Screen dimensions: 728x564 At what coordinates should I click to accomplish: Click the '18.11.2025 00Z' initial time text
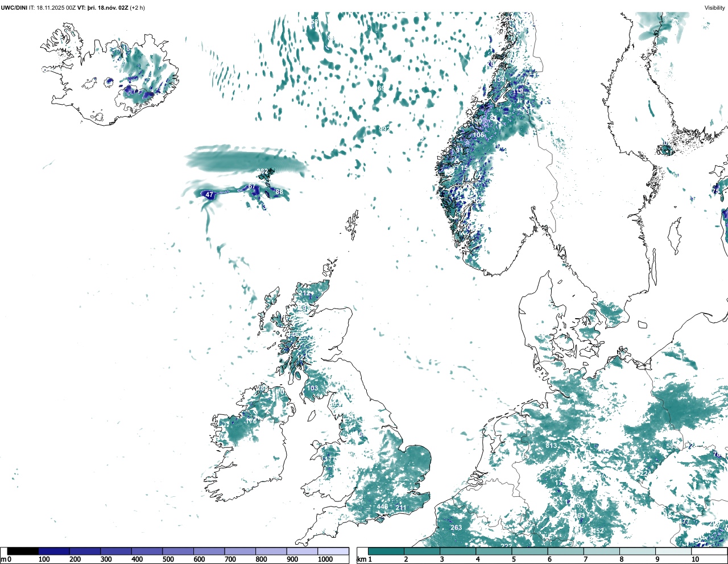(56, 8)
